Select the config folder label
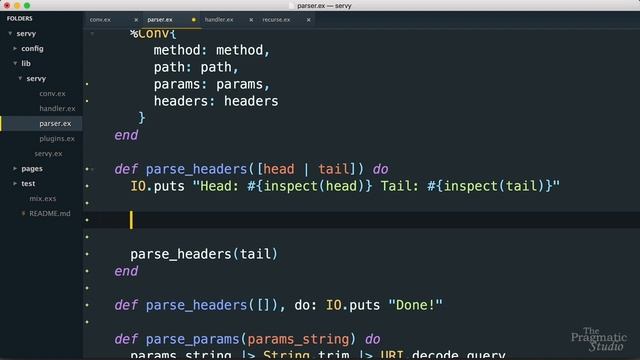This screenshot has width=640, height=360. [32, 49]
